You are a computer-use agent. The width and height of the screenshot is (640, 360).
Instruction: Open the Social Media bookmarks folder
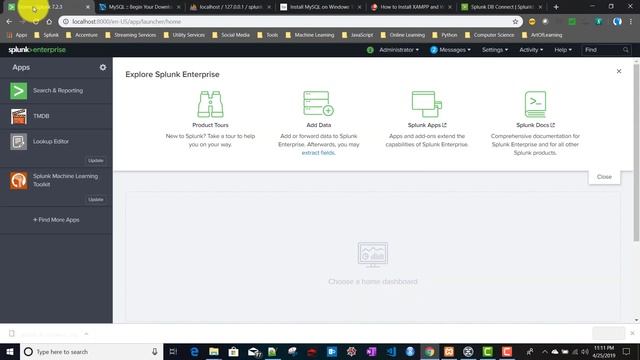(x=231, y=35)
